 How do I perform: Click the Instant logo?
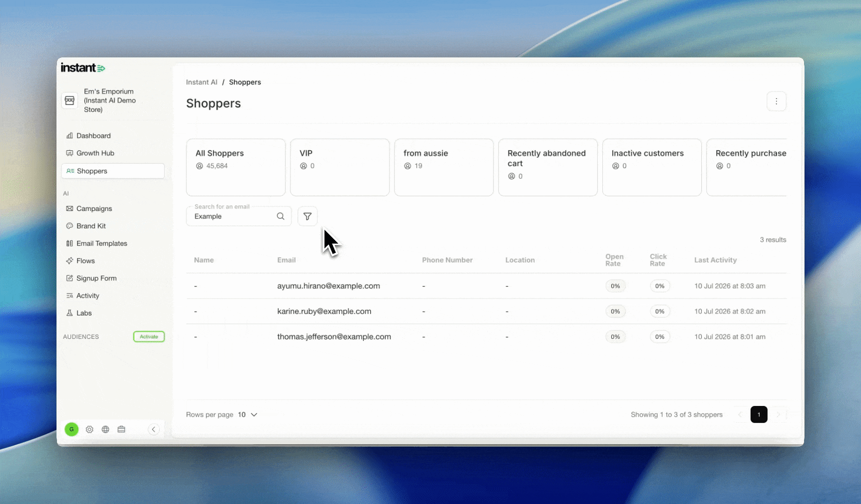(x=83, y=68)
